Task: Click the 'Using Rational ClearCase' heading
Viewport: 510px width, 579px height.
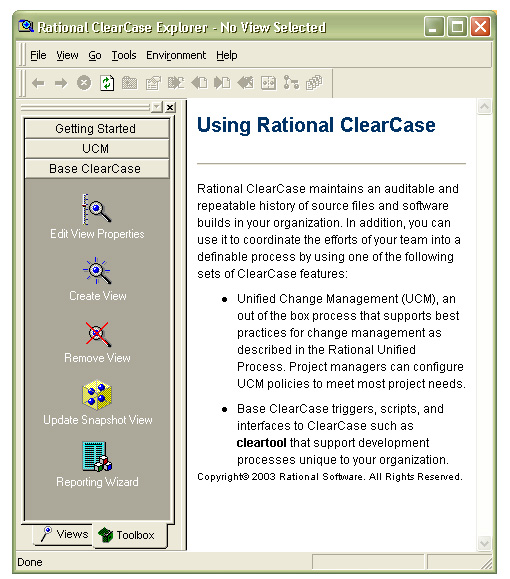Action: click(316, 125)
